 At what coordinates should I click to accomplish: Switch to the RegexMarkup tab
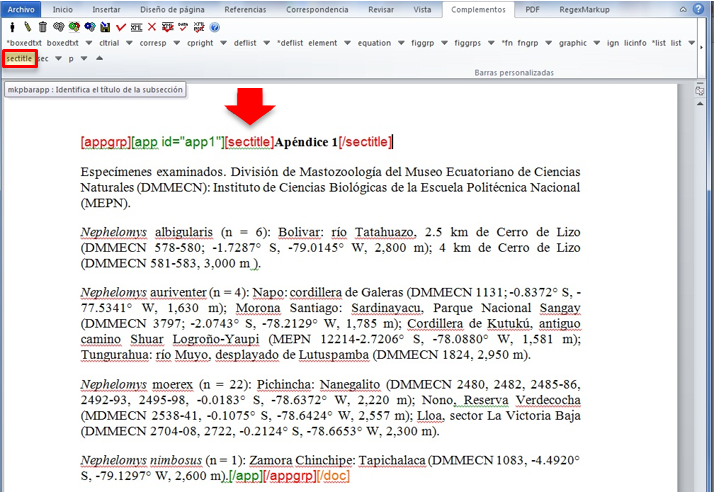[x=584, y=9]
